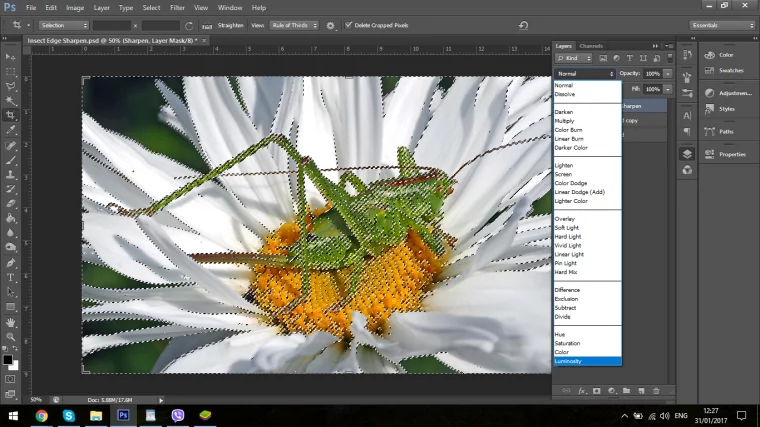
Task: Select the Magic Wand tool
Action: point(10,101)
